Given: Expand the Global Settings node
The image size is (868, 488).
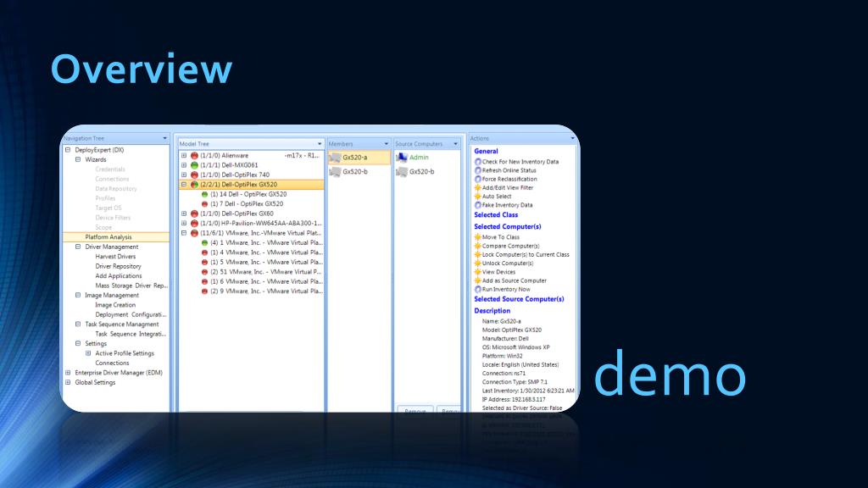Looking at the screenshot, I should [68, 382].
